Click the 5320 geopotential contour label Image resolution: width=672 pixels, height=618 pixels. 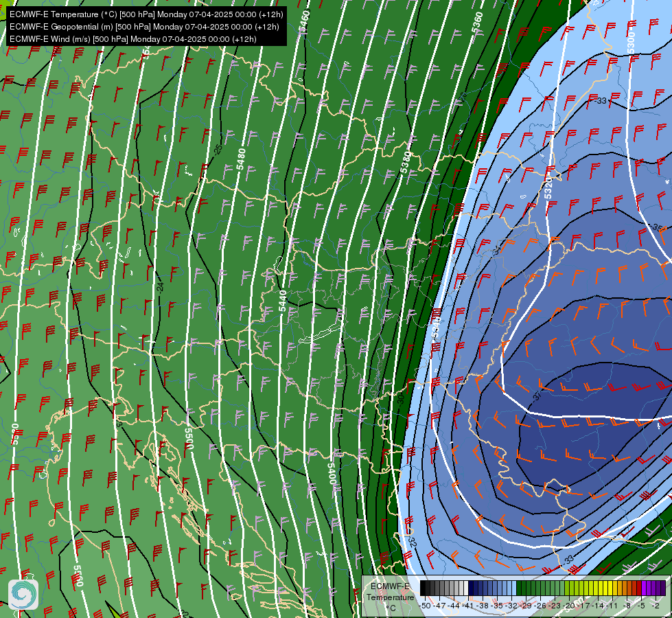click(x=548, y=189)
